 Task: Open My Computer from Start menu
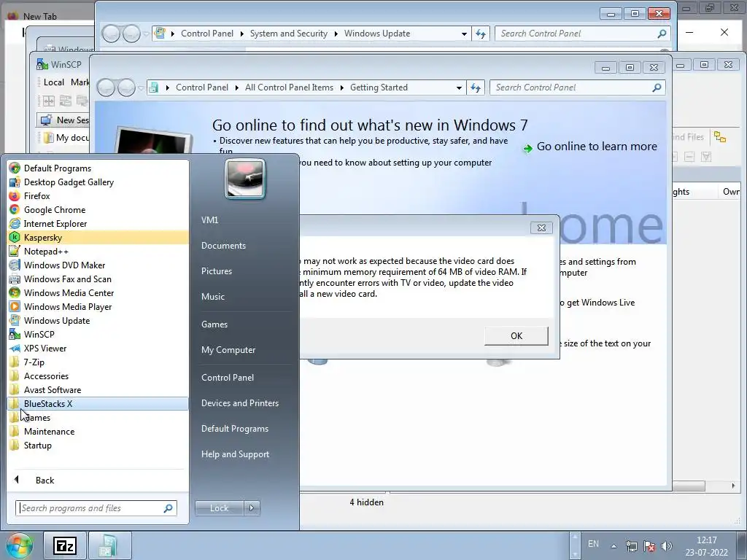point(228,350)
